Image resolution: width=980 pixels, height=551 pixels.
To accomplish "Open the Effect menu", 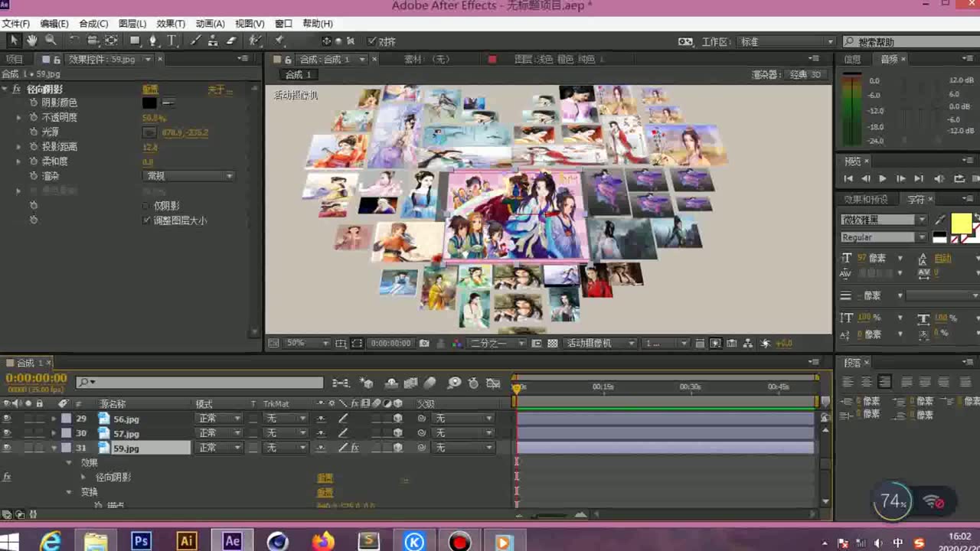I will tap(171, 24).
